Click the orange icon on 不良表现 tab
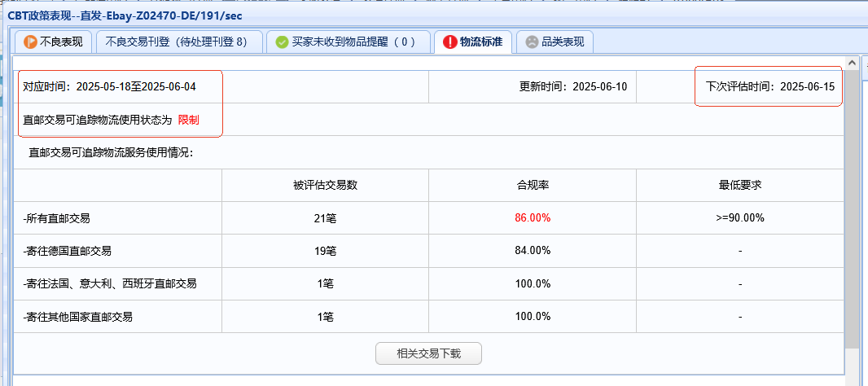Screen dimensions: 868x386 click(31, 42)
